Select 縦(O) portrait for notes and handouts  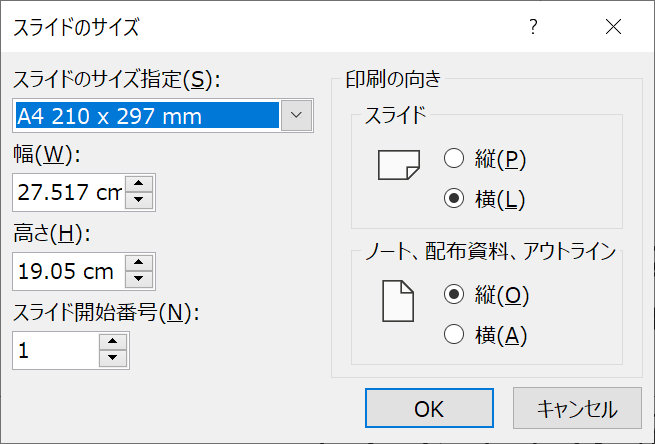(x=454, y=294)
